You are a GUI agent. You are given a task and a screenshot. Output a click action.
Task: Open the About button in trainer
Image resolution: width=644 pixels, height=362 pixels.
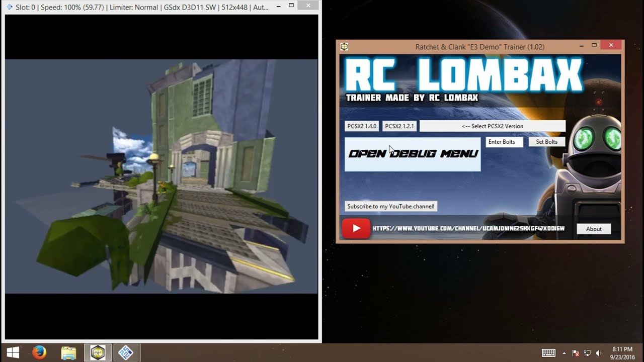point(594,229)
